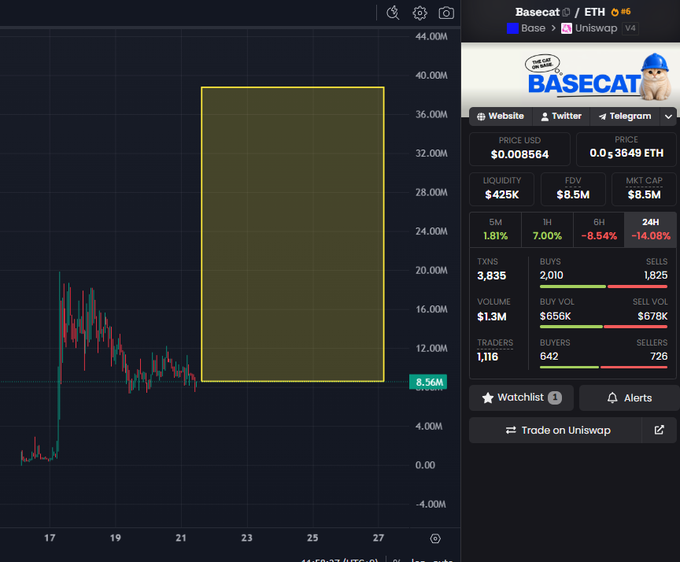Click the Base chain name link
The height and width of the screenshot is (562, 680).
click(533, 29)
